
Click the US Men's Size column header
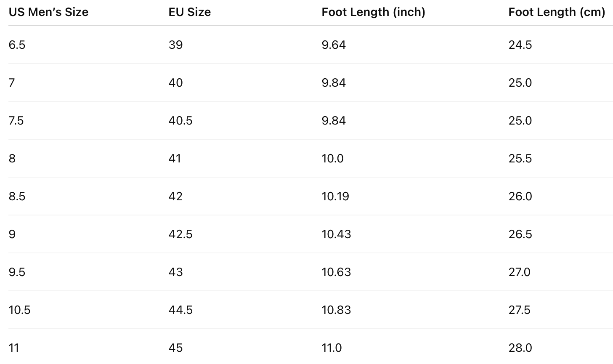coord(48,12)
